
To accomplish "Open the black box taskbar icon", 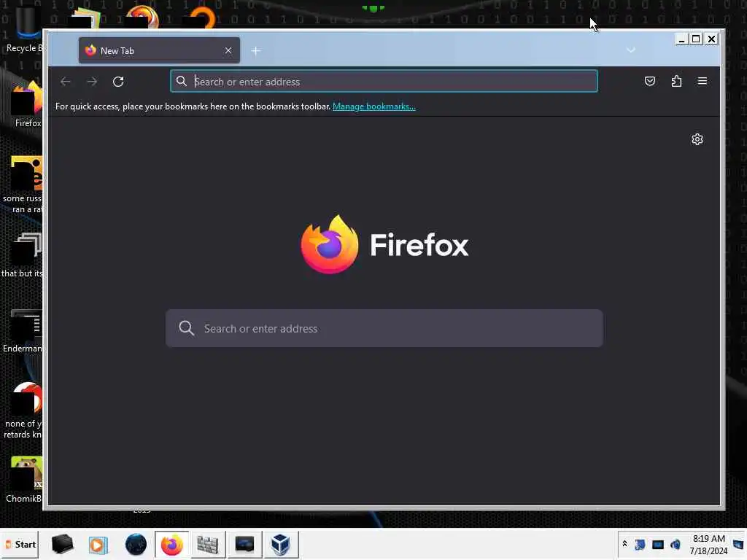I will pyautogui.click(x=63, y=544).
